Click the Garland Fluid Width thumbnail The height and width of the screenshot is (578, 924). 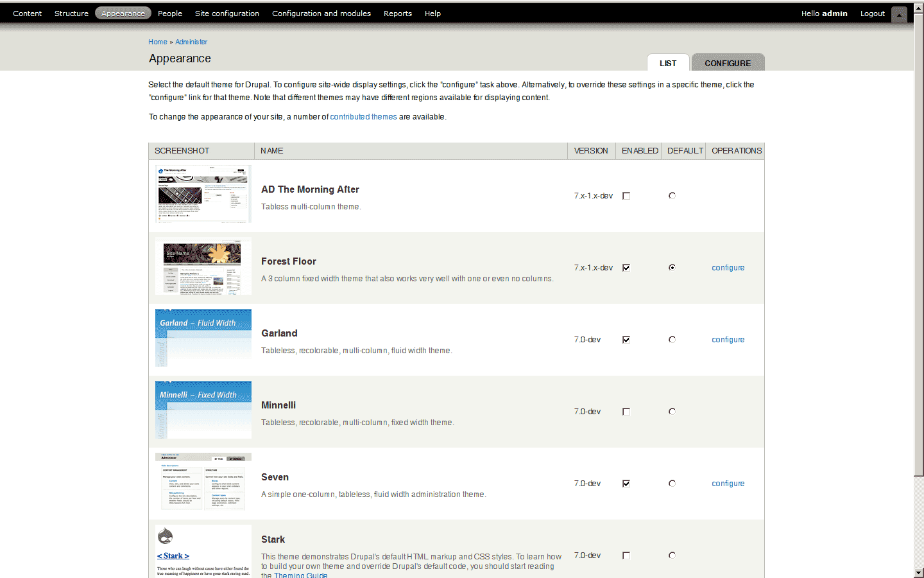(203, 338)
